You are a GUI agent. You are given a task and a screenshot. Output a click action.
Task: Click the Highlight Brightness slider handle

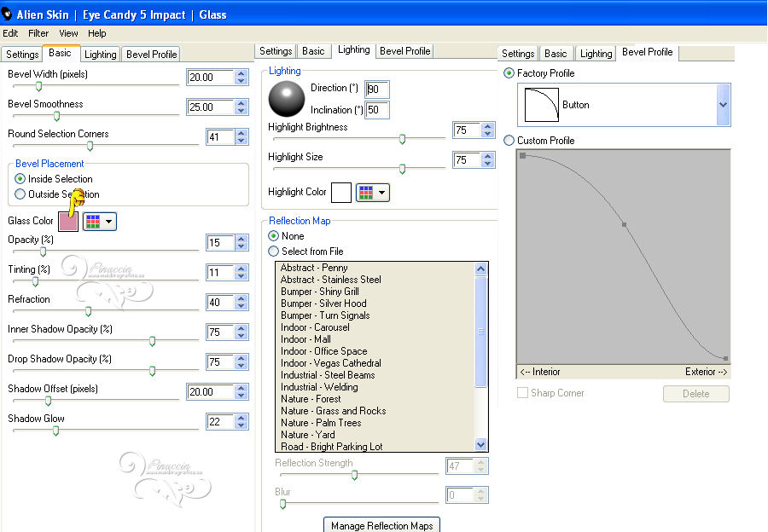click(x=402, y=140)
